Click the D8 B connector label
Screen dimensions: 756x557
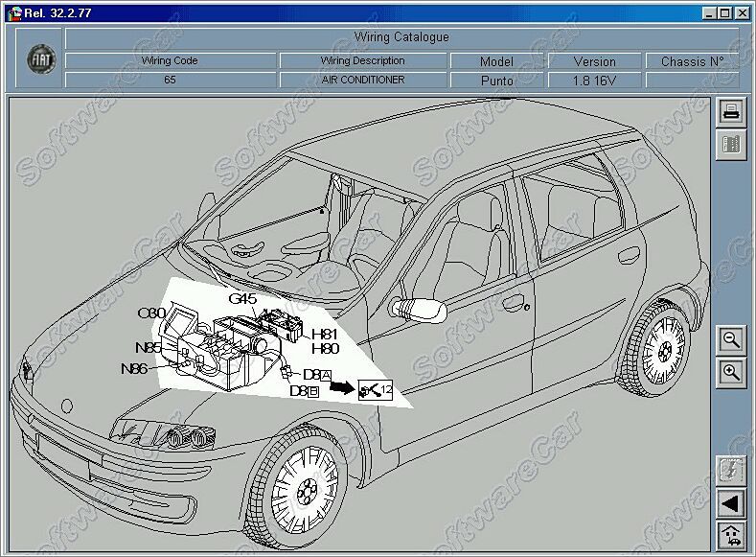click(304, 391)
